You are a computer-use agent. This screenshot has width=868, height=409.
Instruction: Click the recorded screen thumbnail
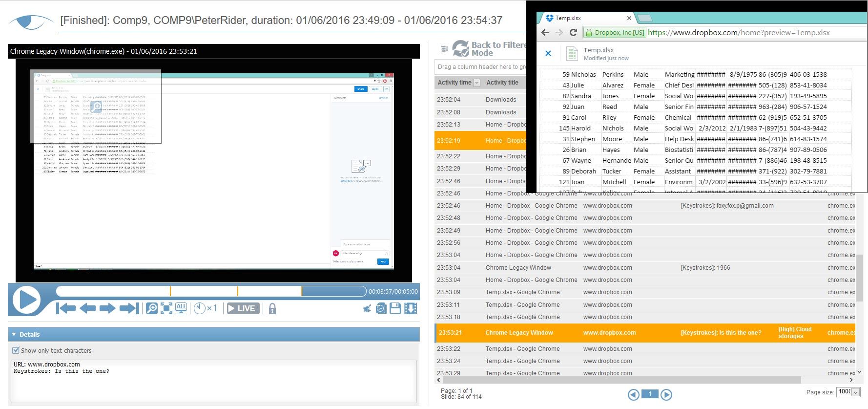(214, 171)
